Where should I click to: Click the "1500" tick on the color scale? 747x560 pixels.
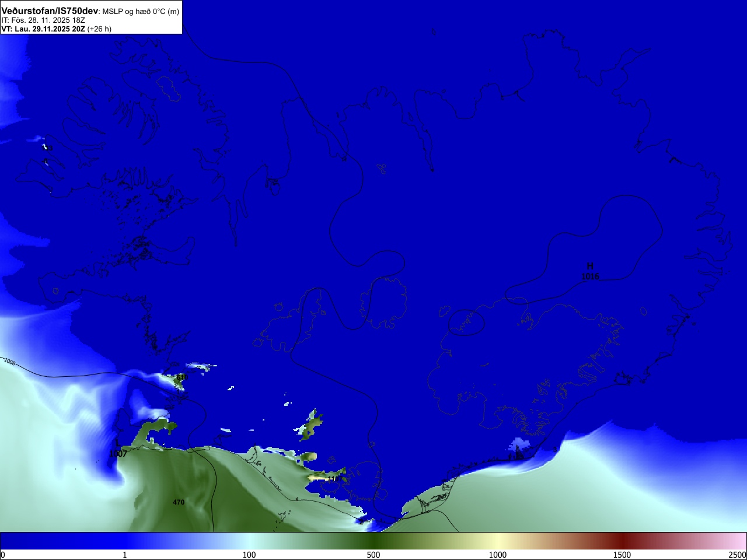pos(622,555)
